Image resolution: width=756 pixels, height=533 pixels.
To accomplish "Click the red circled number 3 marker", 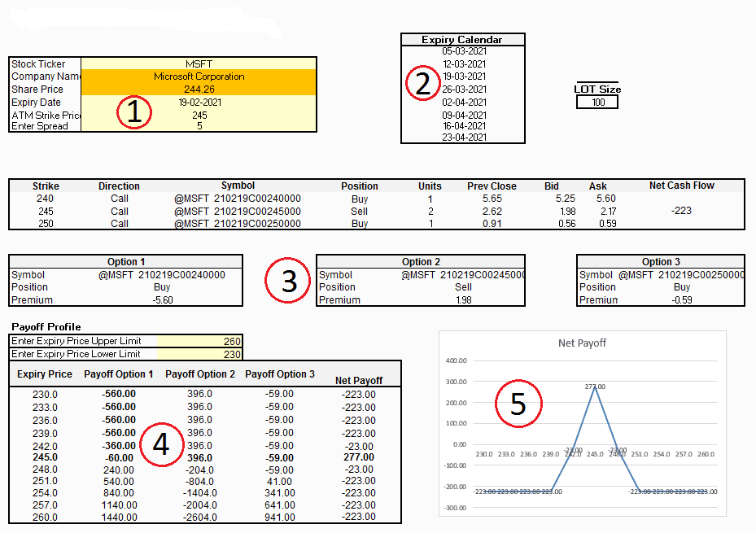I will (288, 281).
